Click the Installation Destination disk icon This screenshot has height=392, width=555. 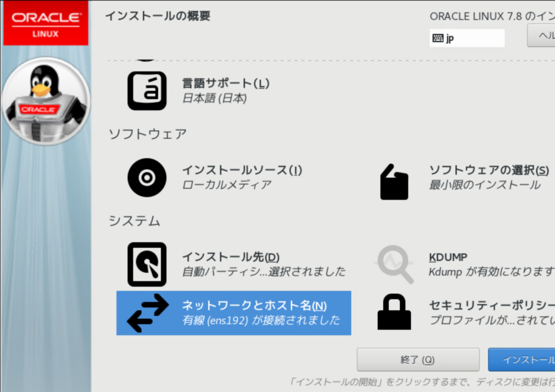(x=147, y=264)
